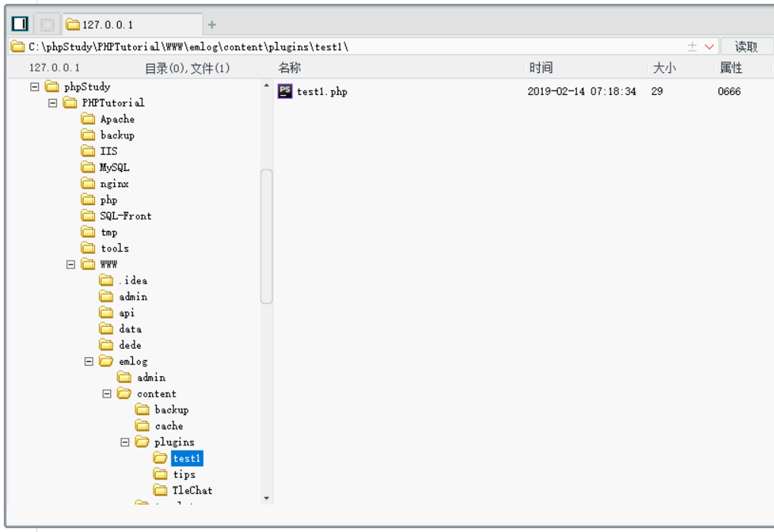Select the test1.php file icon
Image resolution: width=774 pixels, height=532 pixels.
(285, 90)
